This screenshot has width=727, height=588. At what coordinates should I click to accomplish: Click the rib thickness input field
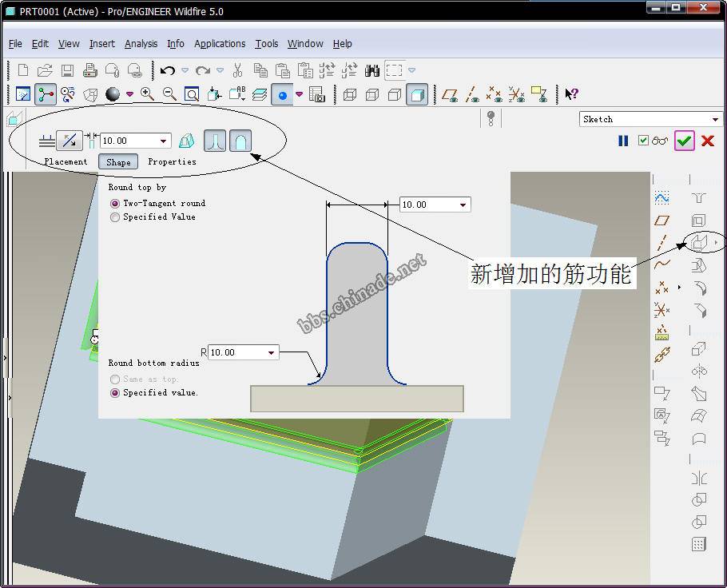click(x=135, y=141)
